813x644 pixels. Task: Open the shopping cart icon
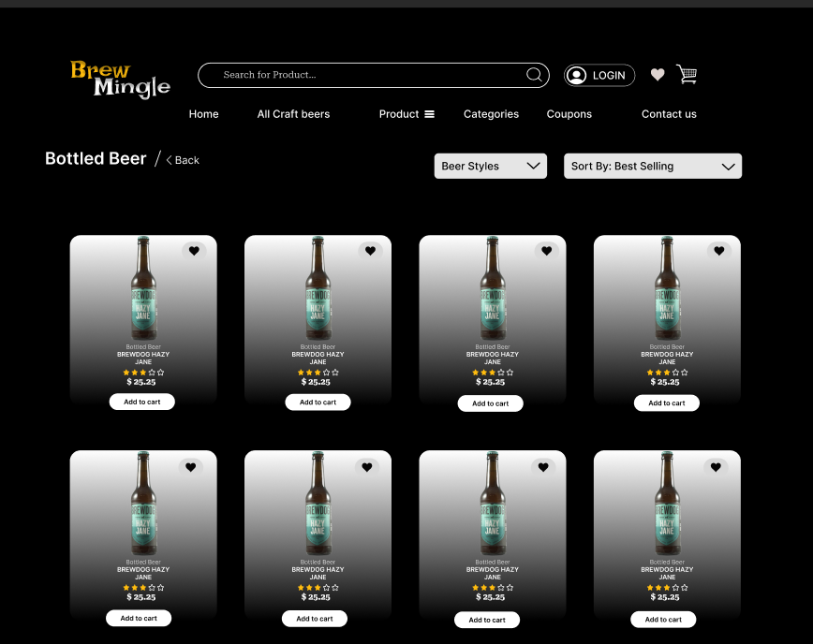pos(687,74)
